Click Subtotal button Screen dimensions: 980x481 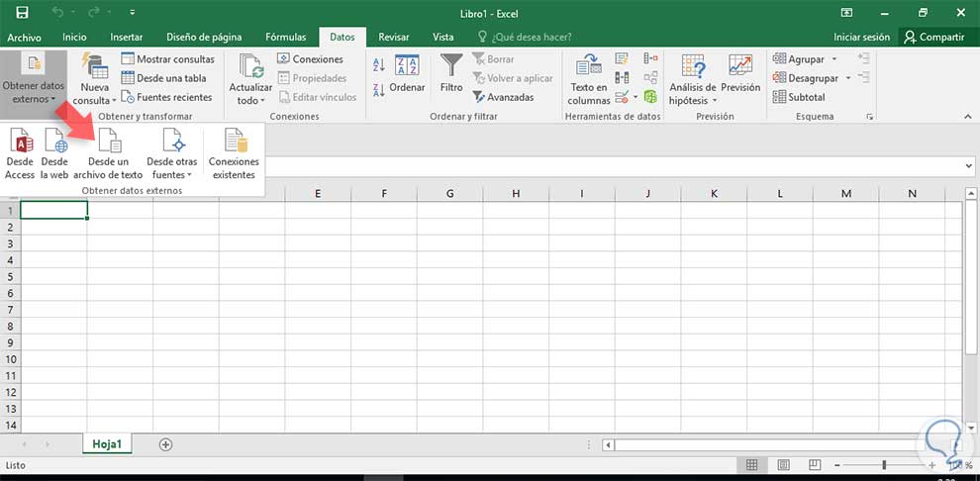pos(800,97)
